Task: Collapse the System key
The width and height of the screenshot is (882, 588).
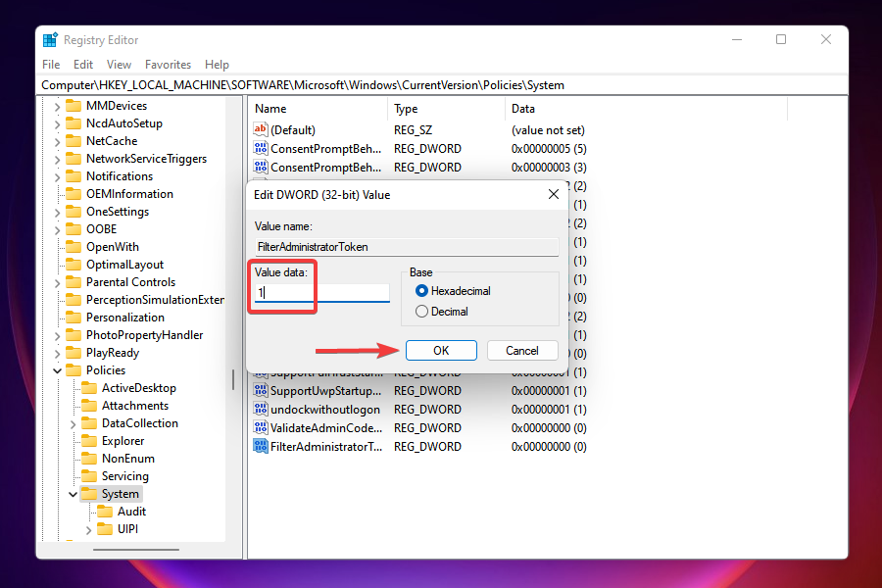Action: tap(73, 494)
